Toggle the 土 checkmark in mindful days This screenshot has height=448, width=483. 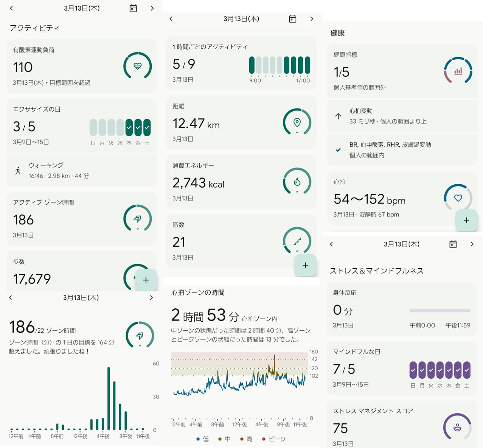(466, 370)
